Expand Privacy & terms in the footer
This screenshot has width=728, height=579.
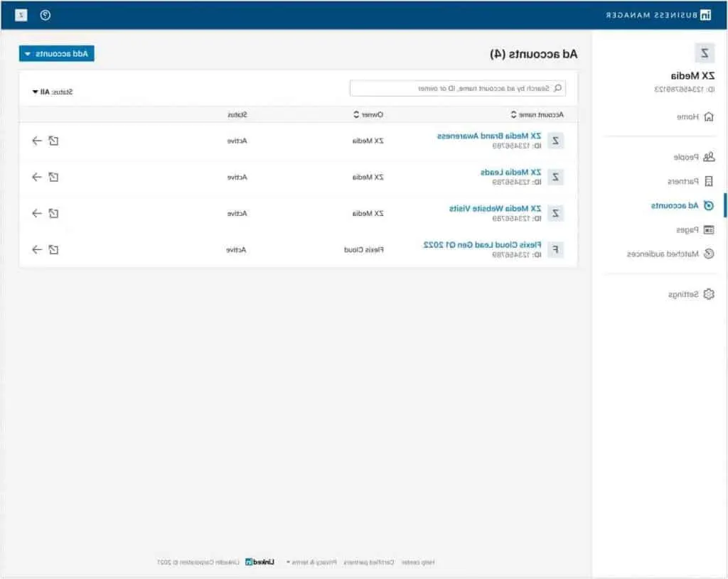click(311, 562)
